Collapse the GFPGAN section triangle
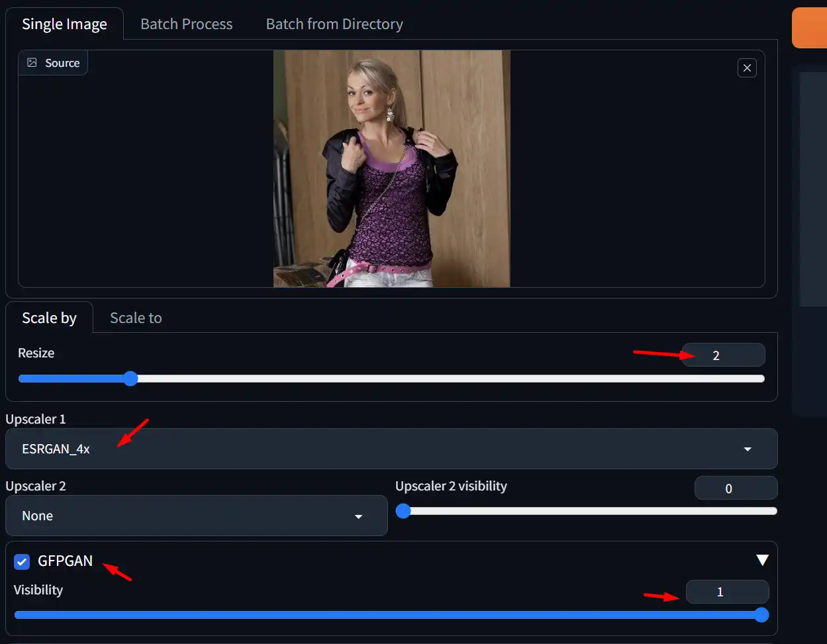827x644 pixels. click(x=762, y=561)
